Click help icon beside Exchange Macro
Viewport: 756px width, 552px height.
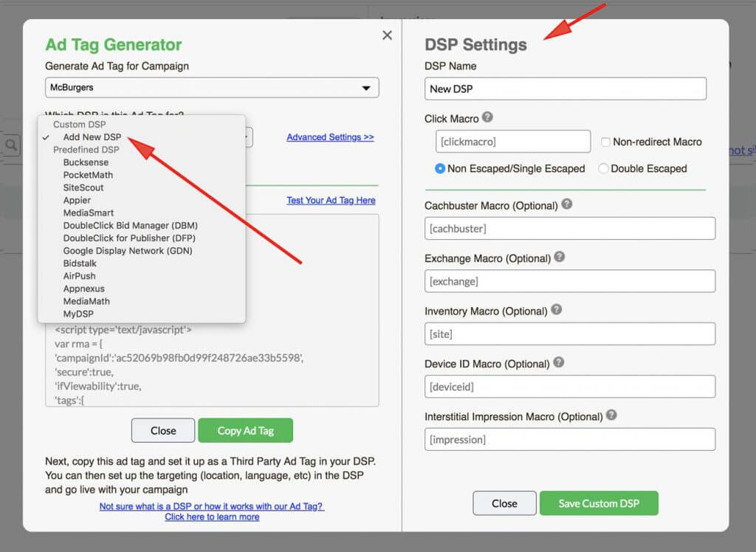(560, 258)
